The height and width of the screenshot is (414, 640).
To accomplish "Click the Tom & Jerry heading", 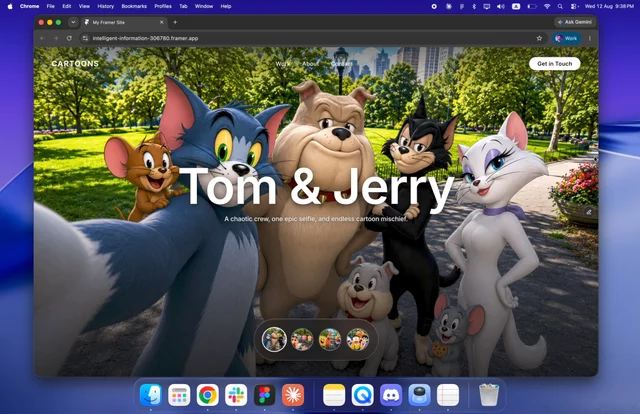I will [x=316, y=187].
